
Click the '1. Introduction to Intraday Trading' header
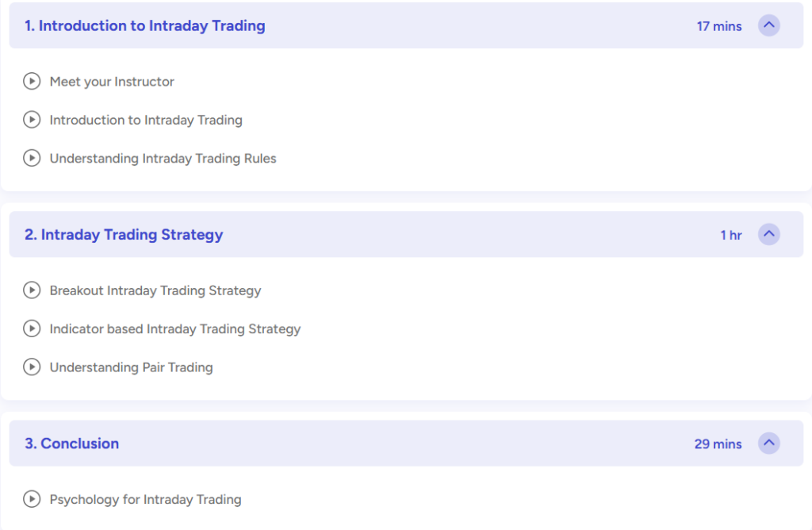145,26
